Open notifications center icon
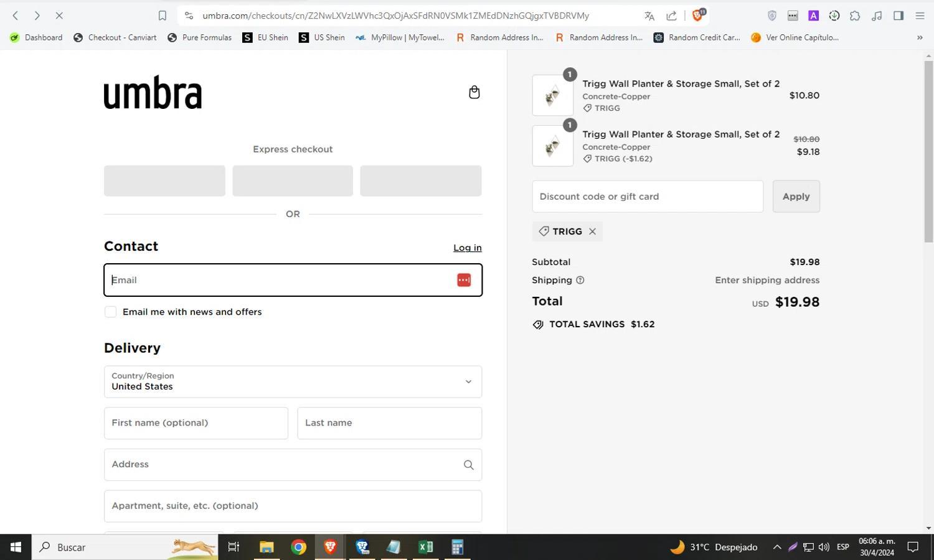The image size is (934, 560). point(913,547)
